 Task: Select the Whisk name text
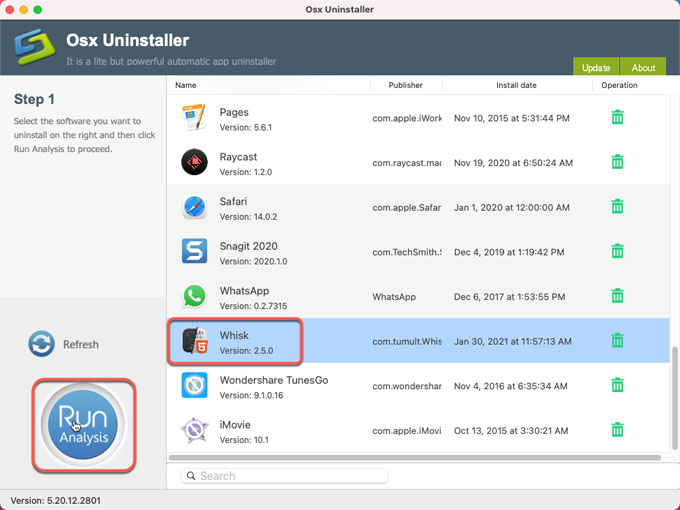[x=234, y=336]
